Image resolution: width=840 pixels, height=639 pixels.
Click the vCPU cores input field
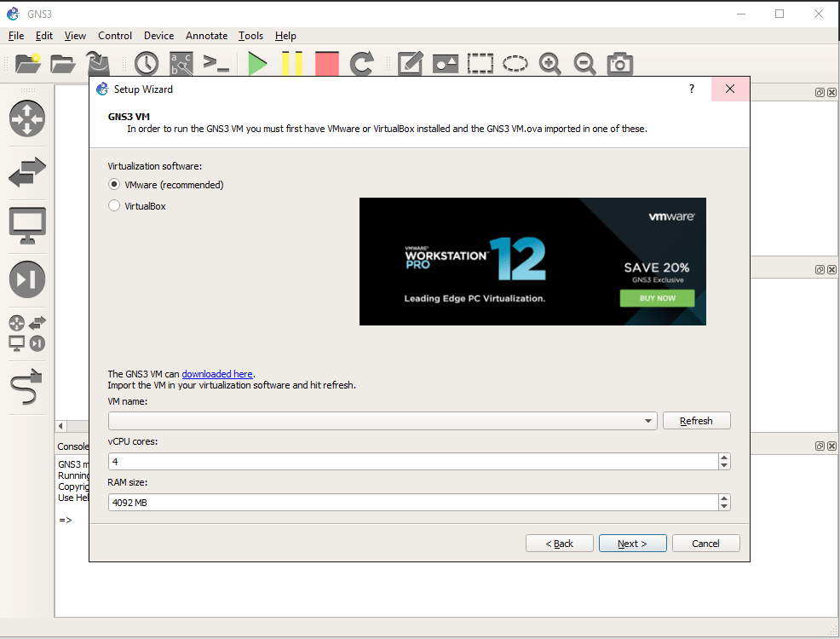(413, 462)
